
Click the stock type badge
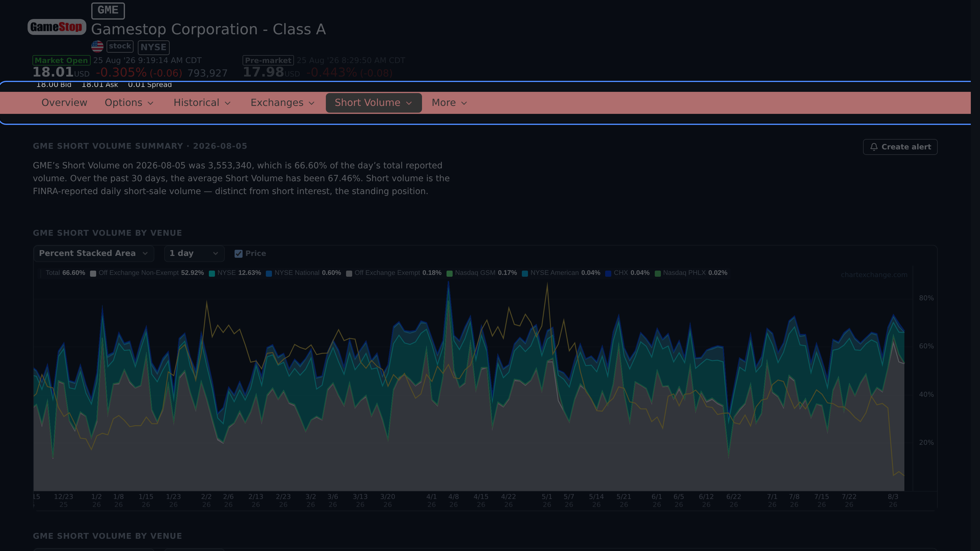click(x=120, y=47)
